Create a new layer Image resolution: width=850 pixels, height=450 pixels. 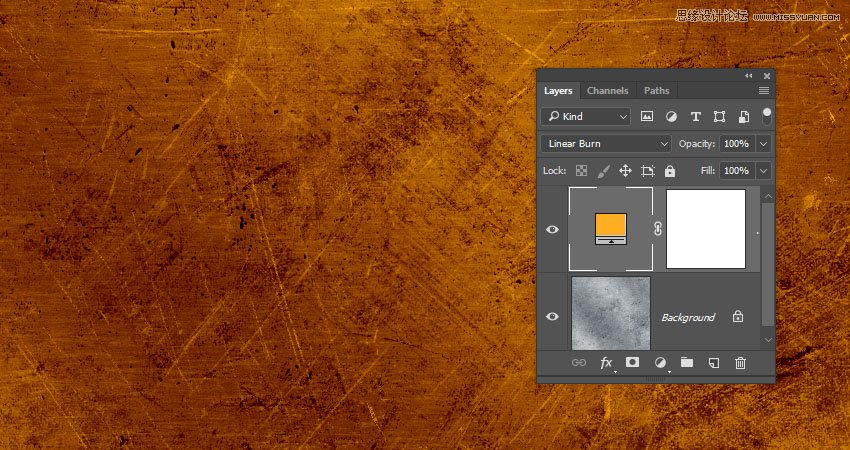tap(714, 363)
